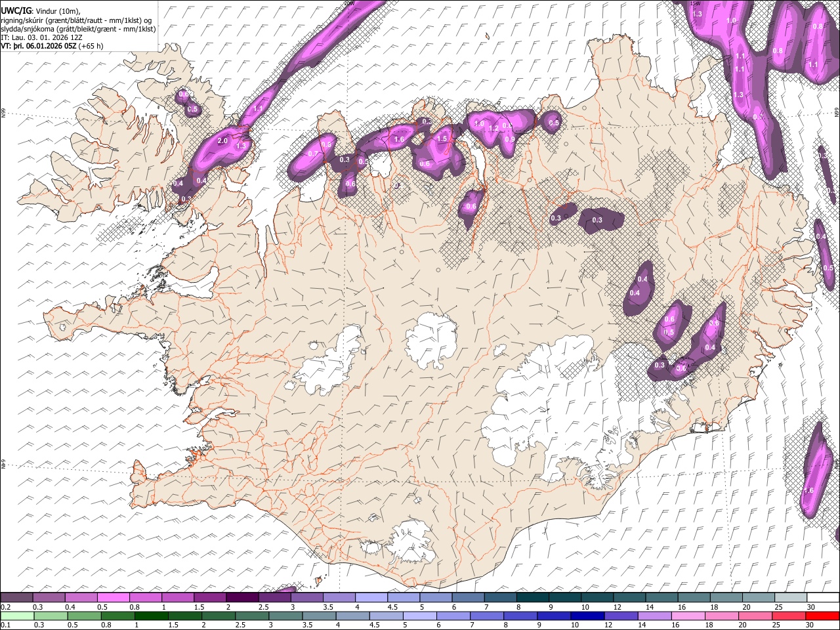
Task: Select the pale green 0.1 swatch in the bottom legend row
Action: coord(17,616)
